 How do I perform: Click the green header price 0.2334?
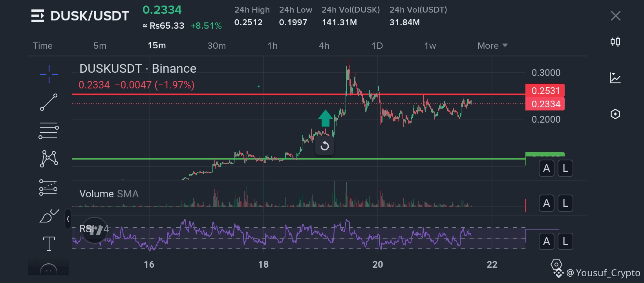click(x=162, y=10)
